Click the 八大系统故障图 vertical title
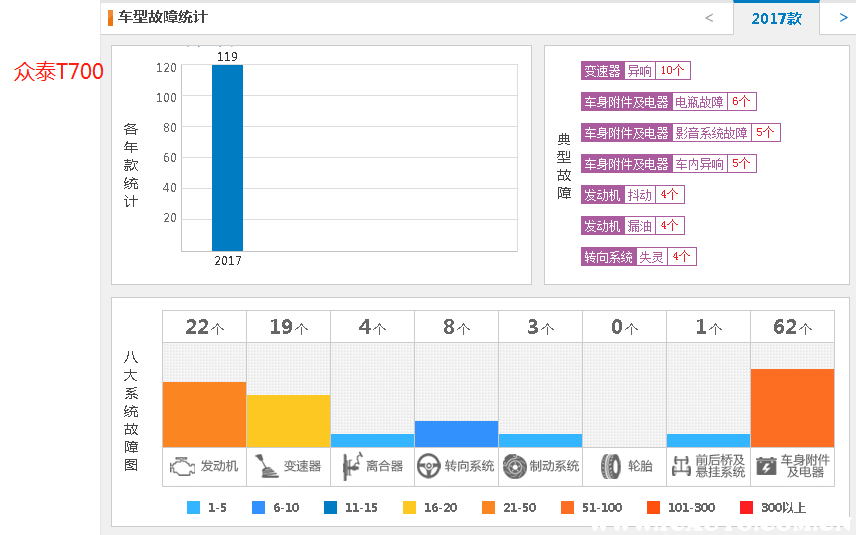856x535 pixels. (131, 411)
